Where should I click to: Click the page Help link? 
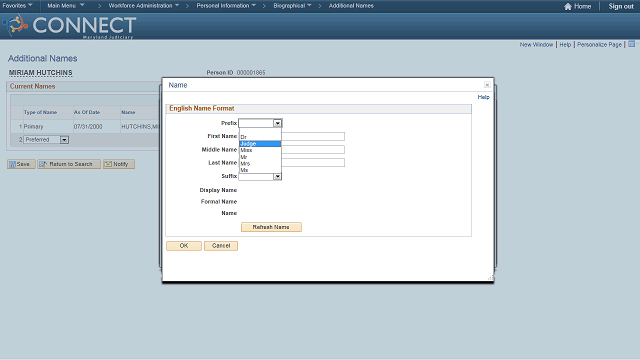pyautogui.click(x=565, y=44)
